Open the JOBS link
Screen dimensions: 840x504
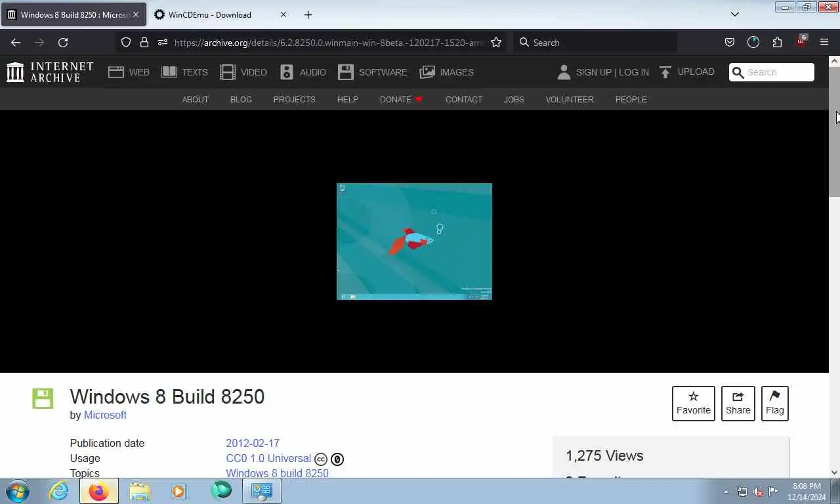[514, 100]
